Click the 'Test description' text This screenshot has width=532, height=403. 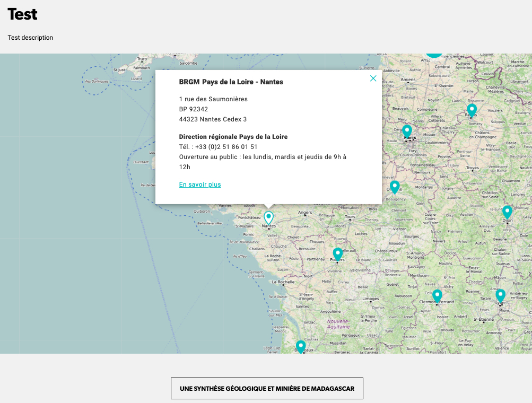(30, 38)
